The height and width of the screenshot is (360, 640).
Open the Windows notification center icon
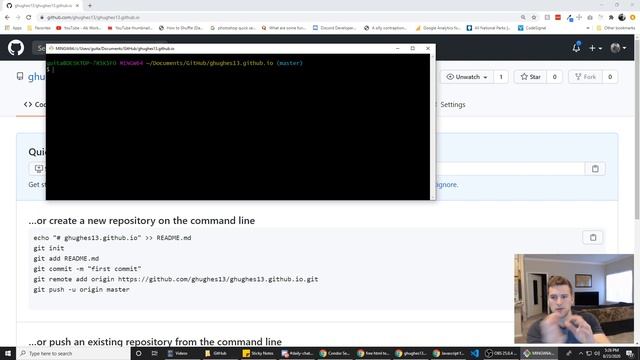630,353
